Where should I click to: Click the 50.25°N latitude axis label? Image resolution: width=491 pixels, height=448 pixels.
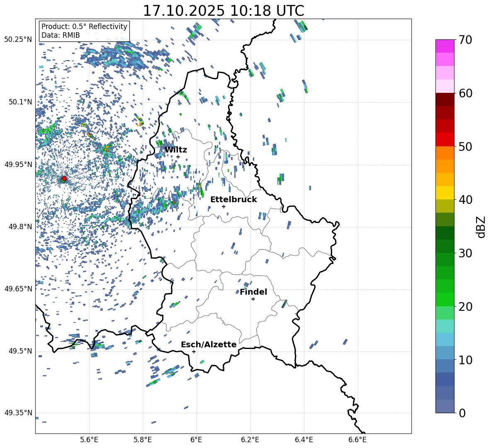(18, 40)
